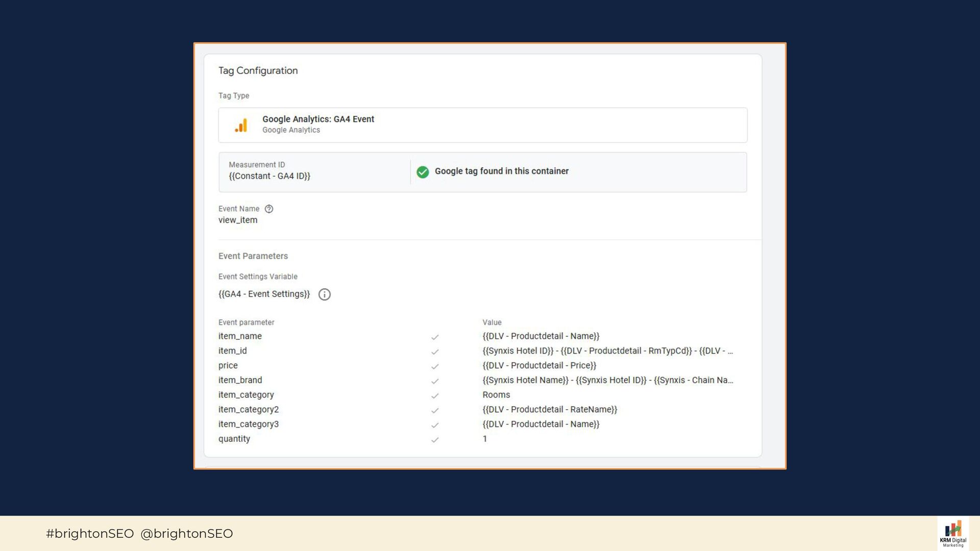Click the {{DLV - Productdetail - RateName}} value
Screen dimensions: 980x551
550,410
